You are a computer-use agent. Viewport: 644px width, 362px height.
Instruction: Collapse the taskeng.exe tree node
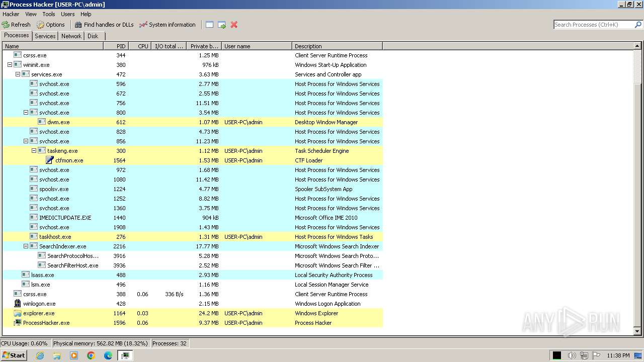[x=34, y=151]
